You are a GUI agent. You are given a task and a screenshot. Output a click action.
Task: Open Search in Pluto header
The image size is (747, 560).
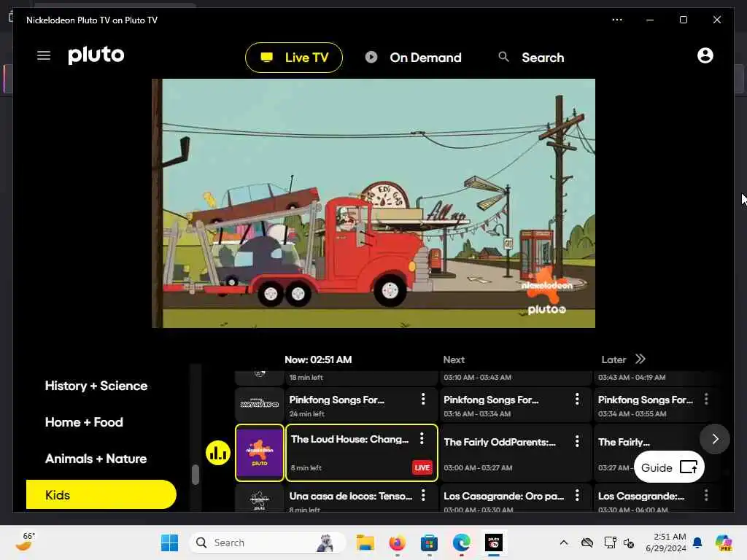pos(531,58)
